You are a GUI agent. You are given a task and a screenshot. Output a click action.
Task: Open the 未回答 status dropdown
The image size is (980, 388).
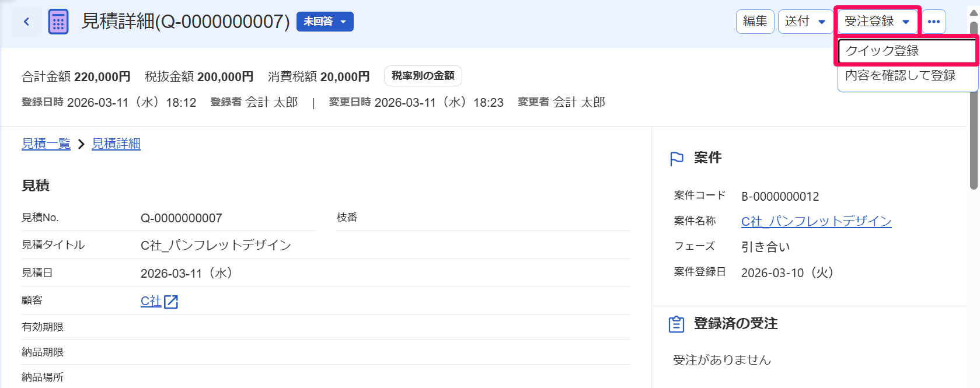tap(325, 22)
